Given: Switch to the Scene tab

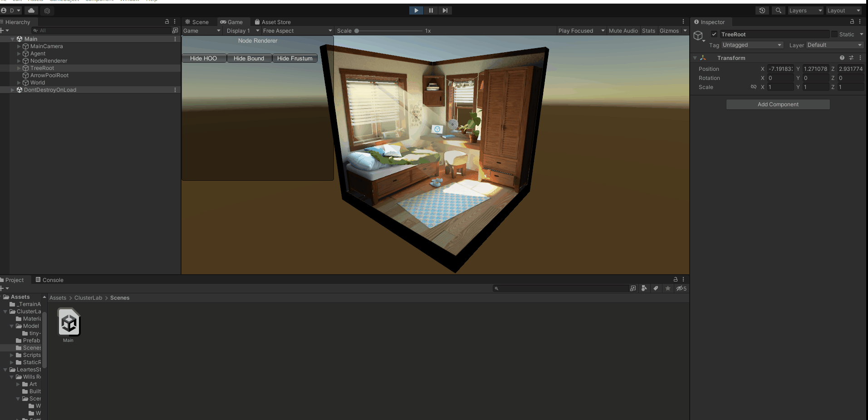Looking at the screenshot, I should [x=197, y=22].
